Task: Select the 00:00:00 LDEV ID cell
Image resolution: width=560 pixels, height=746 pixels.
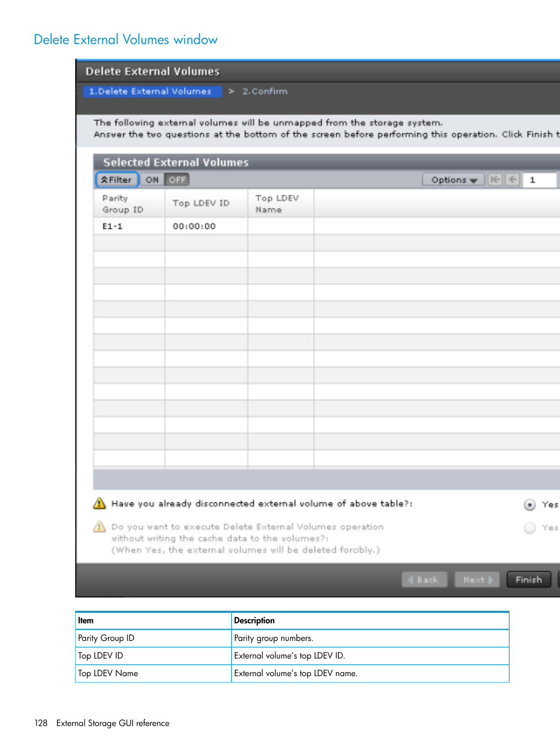Action: pyautogui.click(x=206, y=226)
